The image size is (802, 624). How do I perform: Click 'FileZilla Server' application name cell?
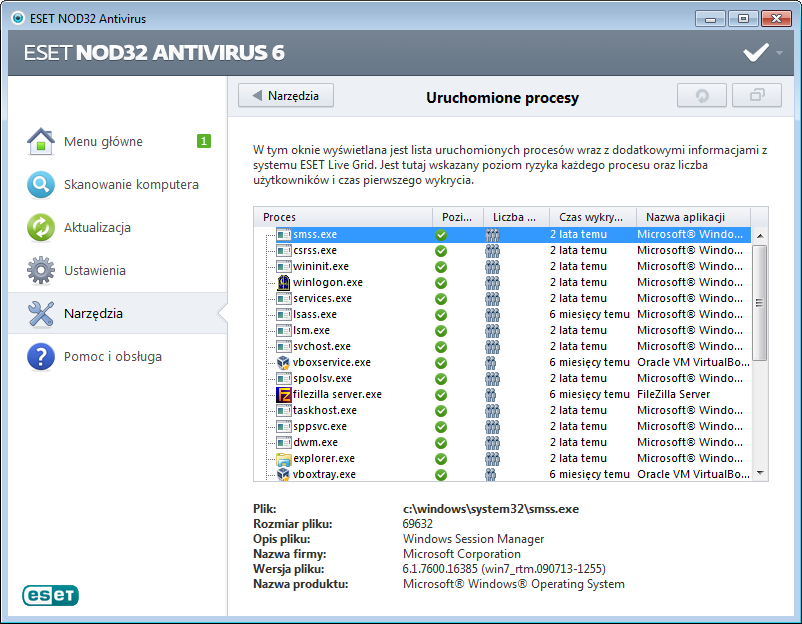click(674, 394)
